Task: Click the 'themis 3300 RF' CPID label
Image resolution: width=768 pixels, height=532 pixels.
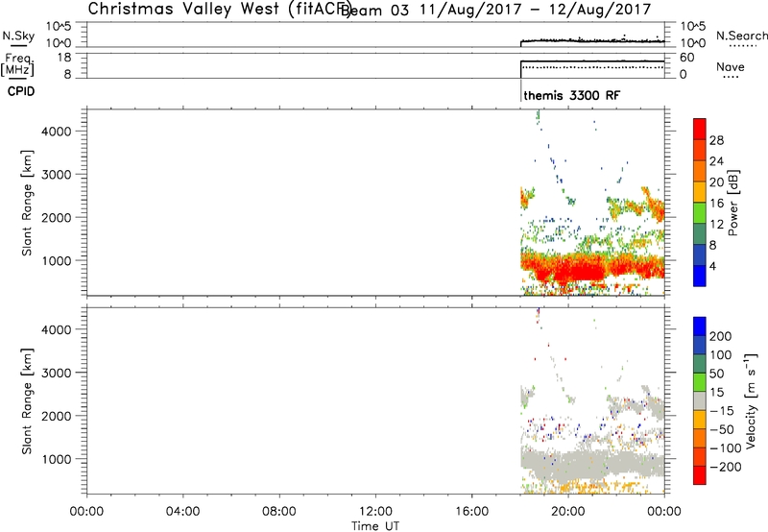Action: point(571,95)
